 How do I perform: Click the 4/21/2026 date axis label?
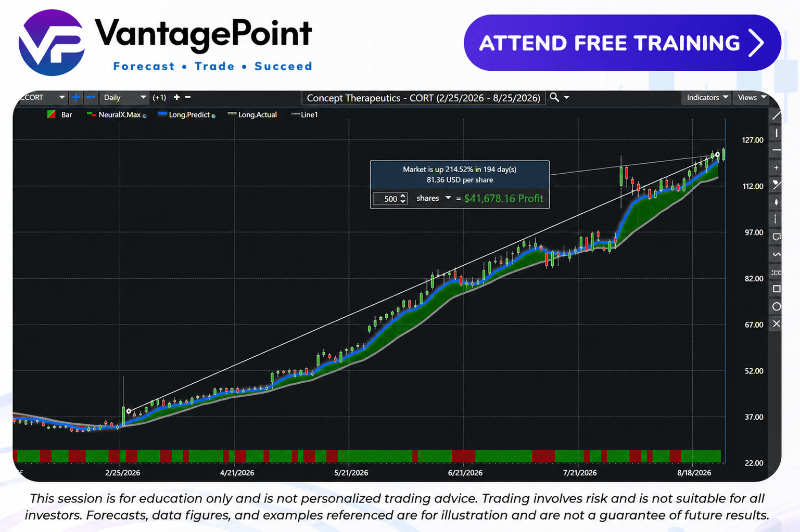point(237,473)
